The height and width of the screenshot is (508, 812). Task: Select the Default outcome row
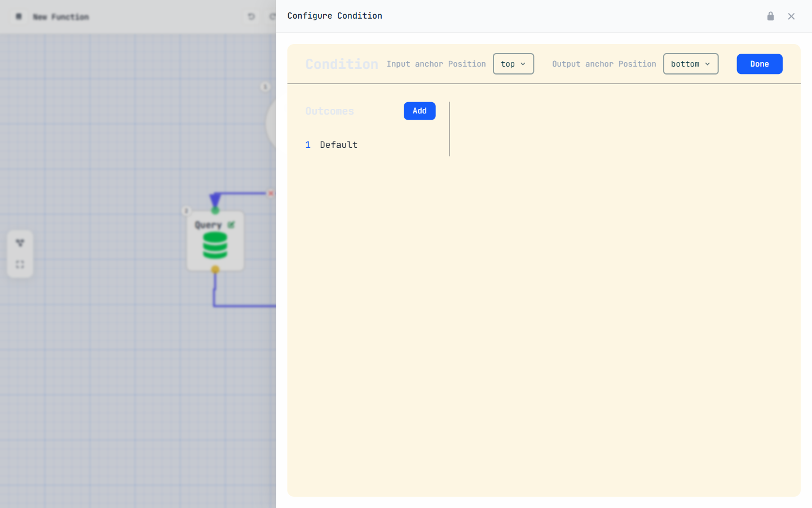370,145
